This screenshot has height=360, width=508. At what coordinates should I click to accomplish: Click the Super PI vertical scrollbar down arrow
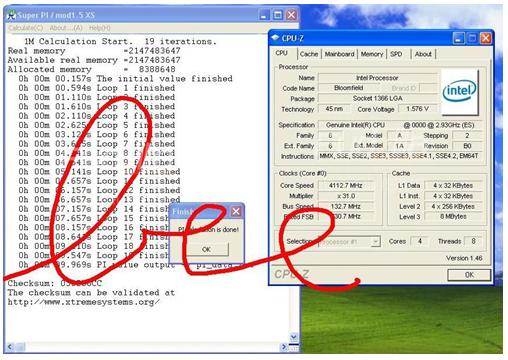[294, 337]
